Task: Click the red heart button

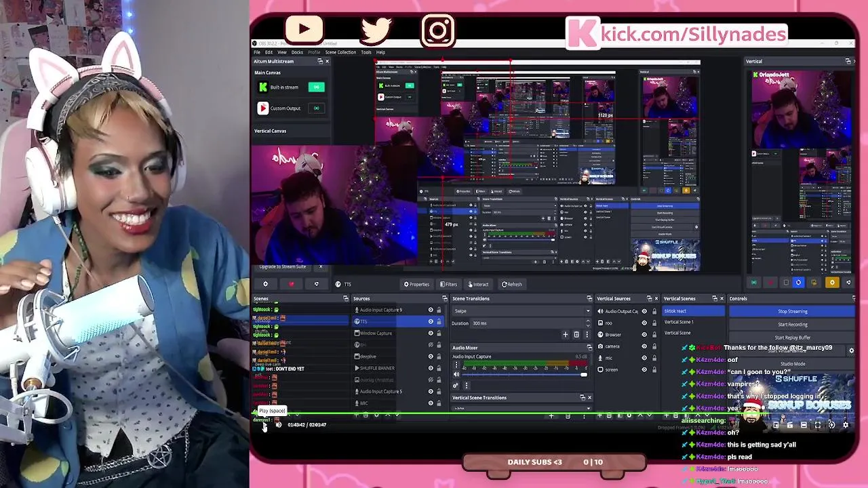Action: (291, 284)
